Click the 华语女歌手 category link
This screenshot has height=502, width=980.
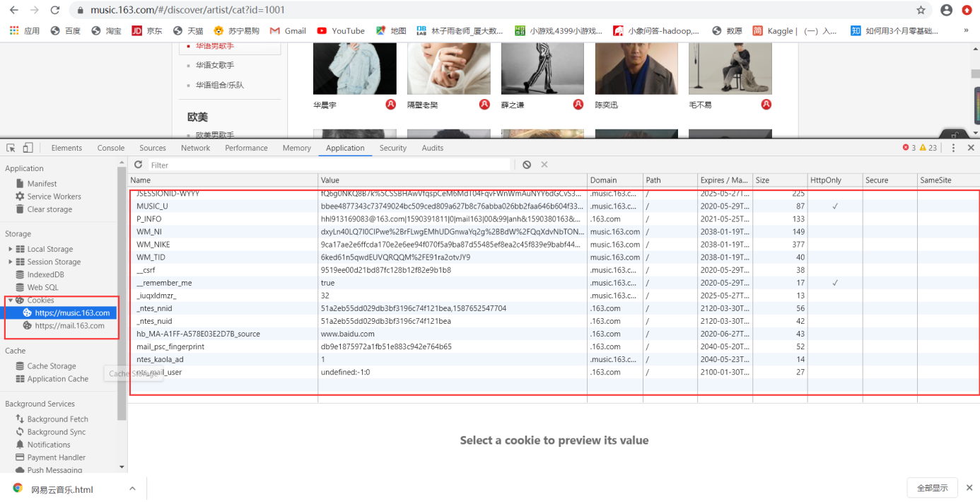click(x=215, y=65)
